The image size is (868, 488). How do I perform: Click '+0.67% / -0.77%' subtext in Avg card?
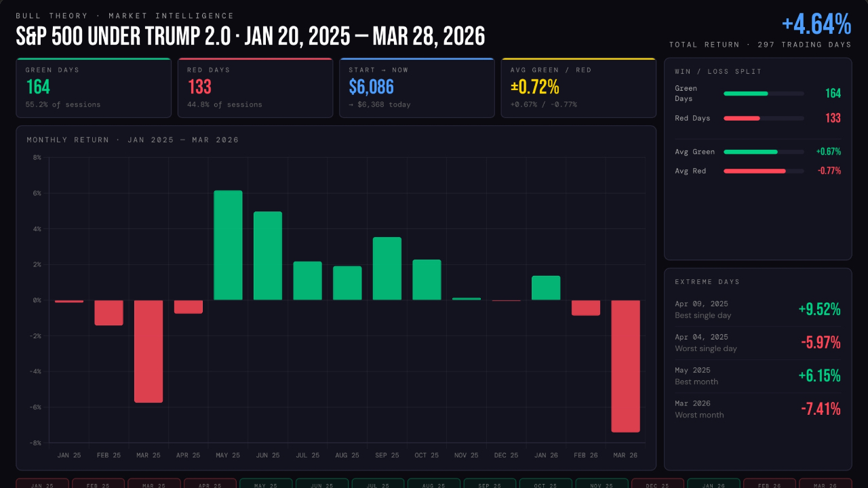tap(543, 104)
